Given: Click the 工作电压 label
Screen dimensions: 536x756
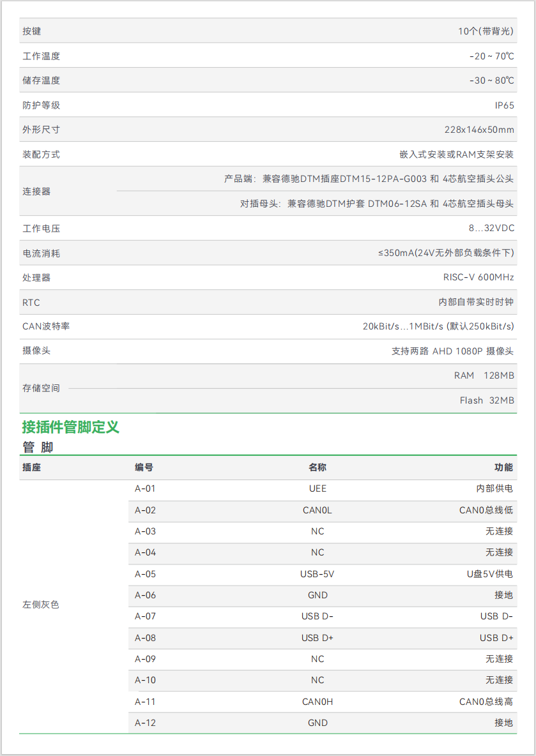Looking at the screenshot, I should [41, 229].
